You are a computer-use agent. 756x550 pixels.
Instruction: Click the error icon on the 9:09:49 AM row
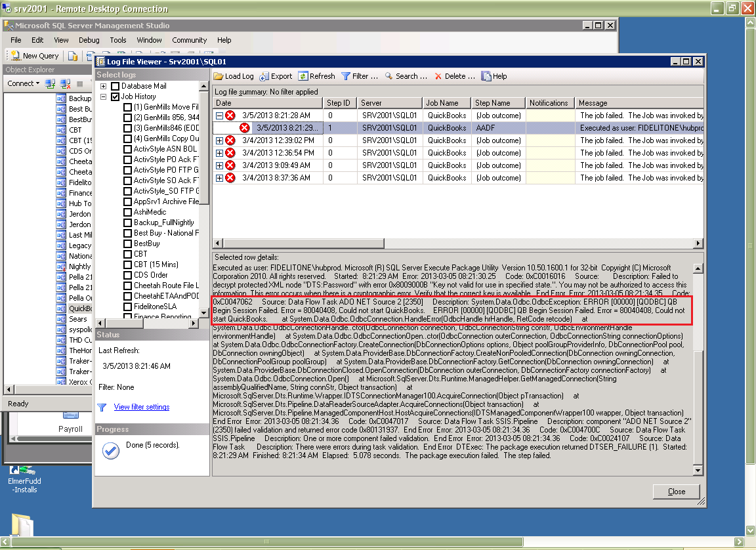click(x=230, y=165)
